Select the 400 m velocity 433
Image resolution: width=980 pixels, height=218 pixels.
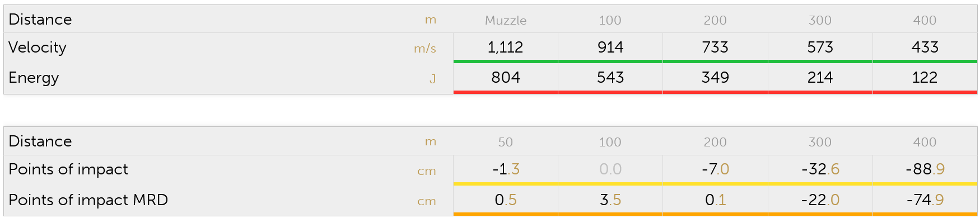click(925, 48)
